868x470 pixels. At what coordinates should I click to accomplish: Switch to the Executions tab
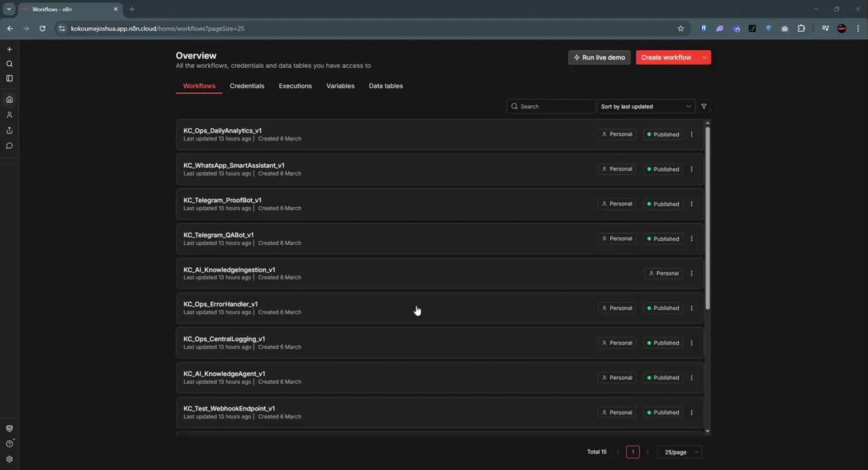[x=295, y=86]
